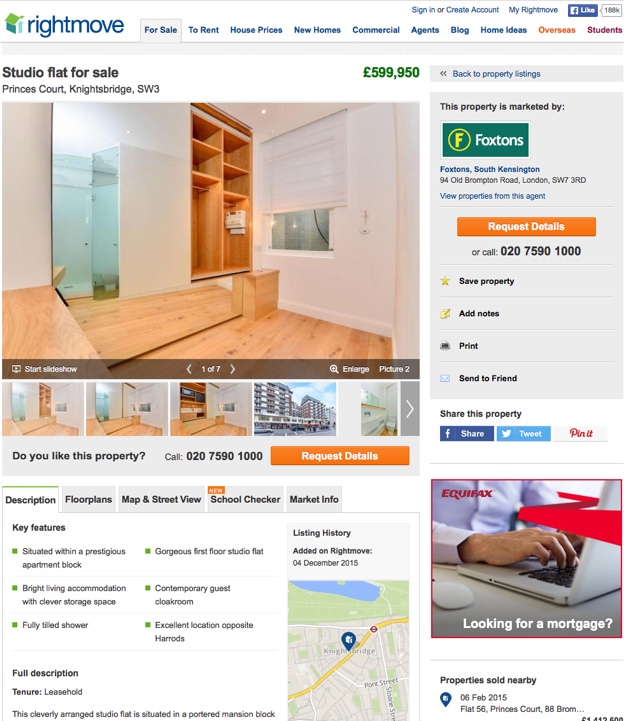Screen dimensions: 624x721
Task: Click the property pin on the map
Action: point(349,640)
